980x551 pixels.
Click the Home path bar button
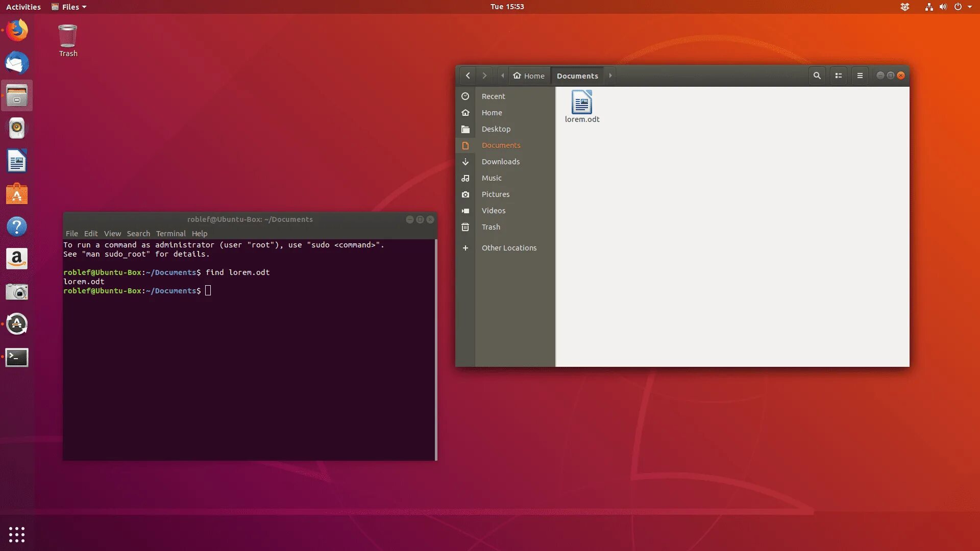(x=529, y=76)
